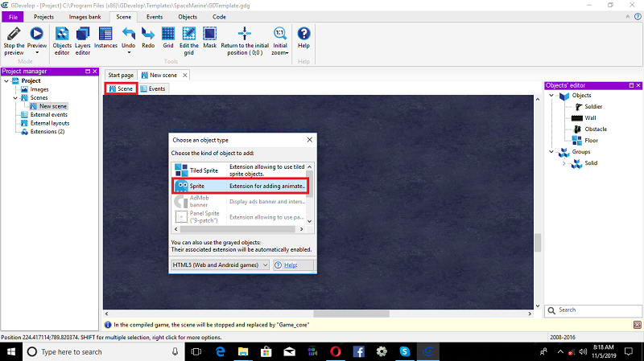The height and width of the screenshot is (361, 644).
Task: Toggle the Mask tool
Action: coord(209,38)
